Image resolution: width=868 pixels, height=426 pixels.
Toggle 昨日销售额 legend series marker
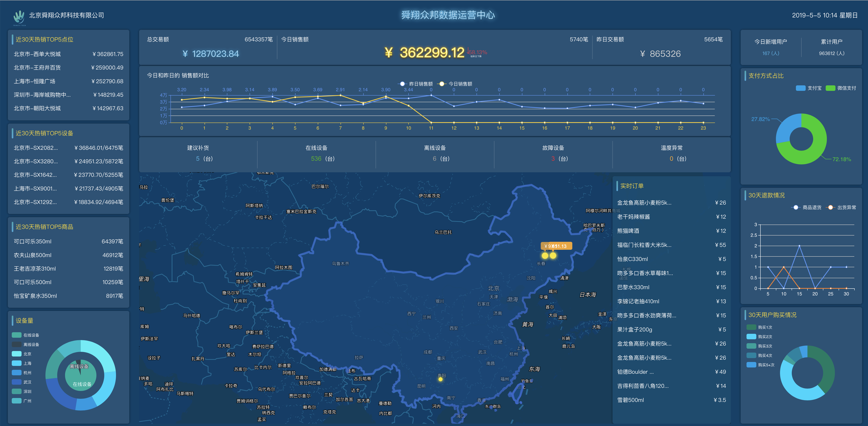pyautogui.click(x=402, y=84)
